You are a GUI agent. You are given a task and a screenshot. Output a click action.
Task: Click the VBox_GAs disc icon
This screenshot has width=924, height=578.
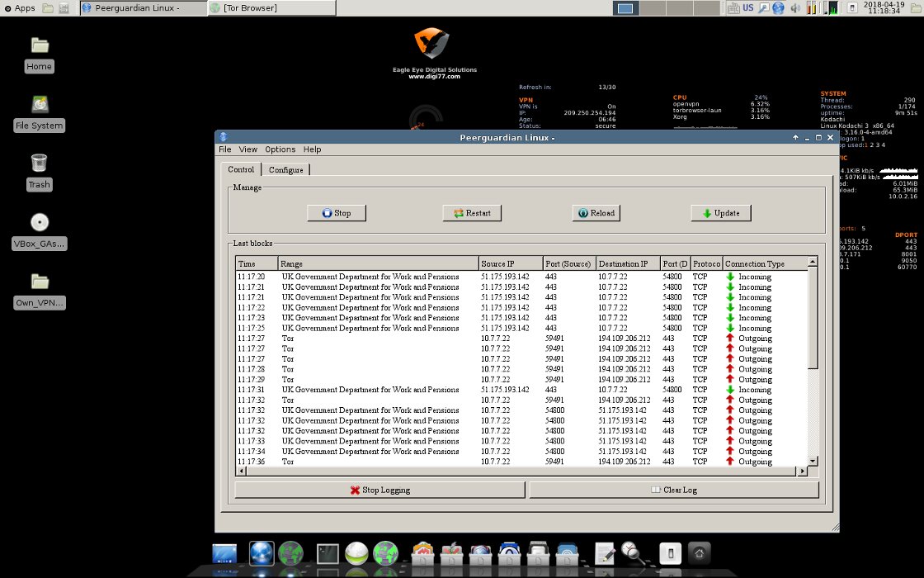pos(39,222)
